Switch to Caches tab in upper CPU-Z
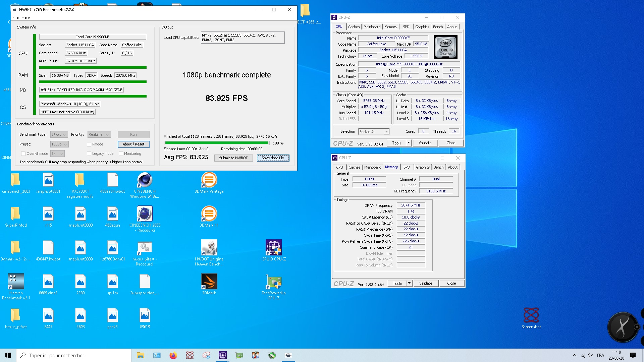The width and height of the screenshot is (644, 362). click(354, 27)
